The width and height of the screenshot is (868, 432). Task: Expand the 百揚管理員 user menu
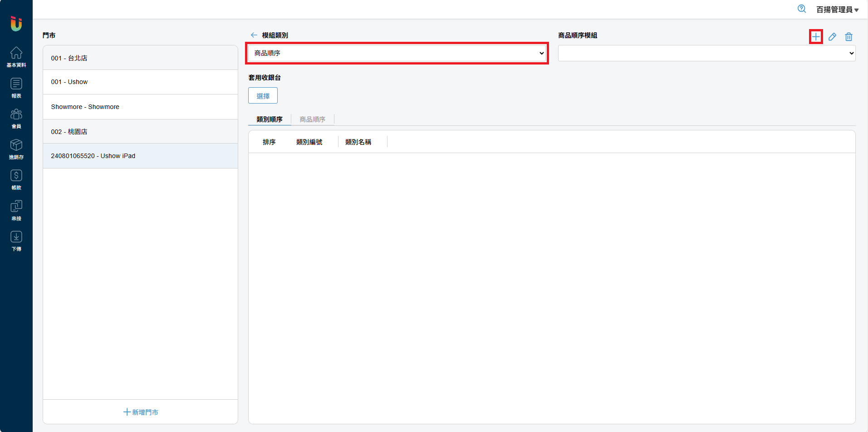coord(837,10)
